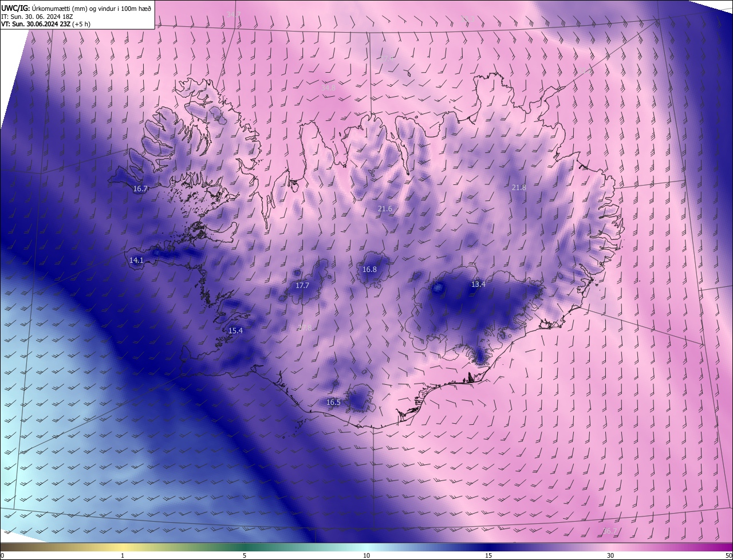Click the faint 34.8 value north of Iceland
The image size is (733, 560).
tap(328, 88)
